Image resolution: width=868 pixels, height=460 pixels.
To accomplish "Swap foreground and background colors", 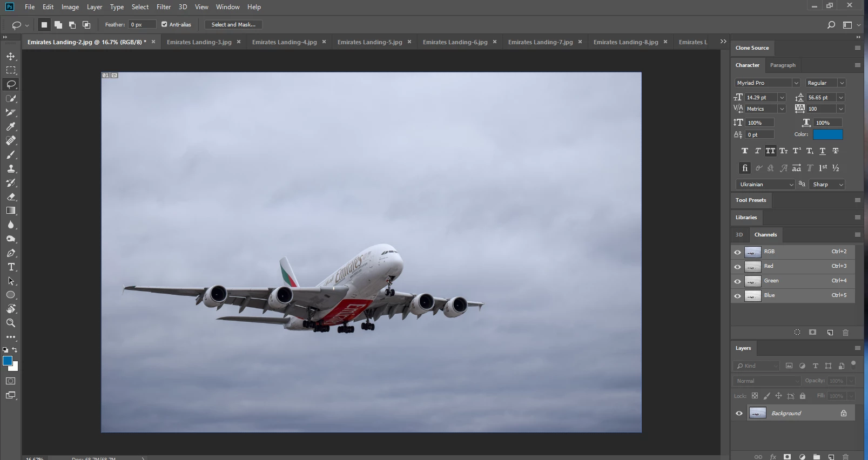I will (x=15, y=350).
